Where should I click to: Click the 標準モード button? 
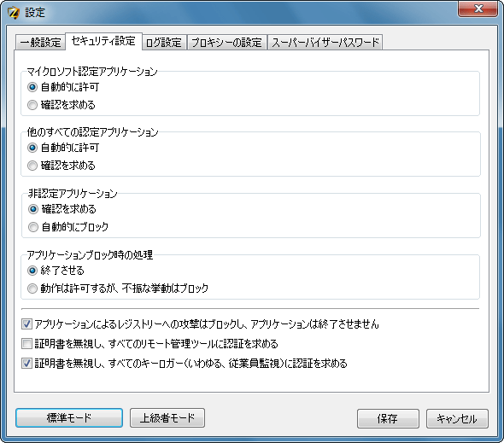click(x=69, y=418)
